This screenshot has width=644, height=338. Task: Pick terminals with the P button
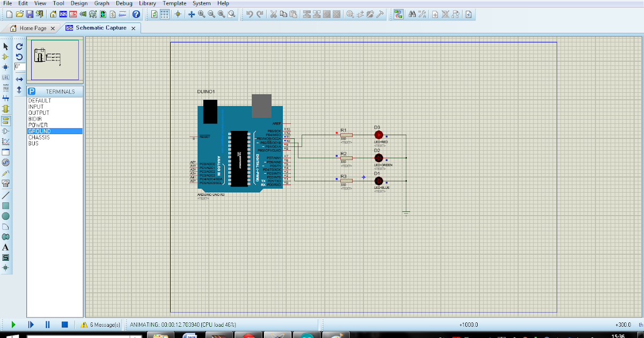click(32, 91)
